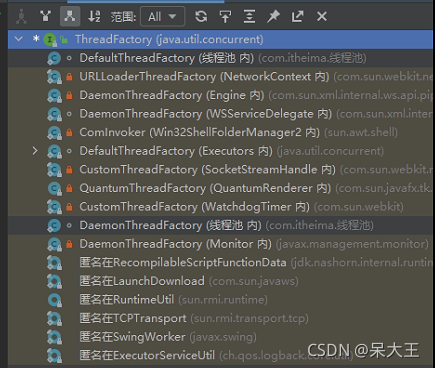Click class icon beside 匿名在LaunchDownload
435x368 pixels.
[x=54, y=282]
